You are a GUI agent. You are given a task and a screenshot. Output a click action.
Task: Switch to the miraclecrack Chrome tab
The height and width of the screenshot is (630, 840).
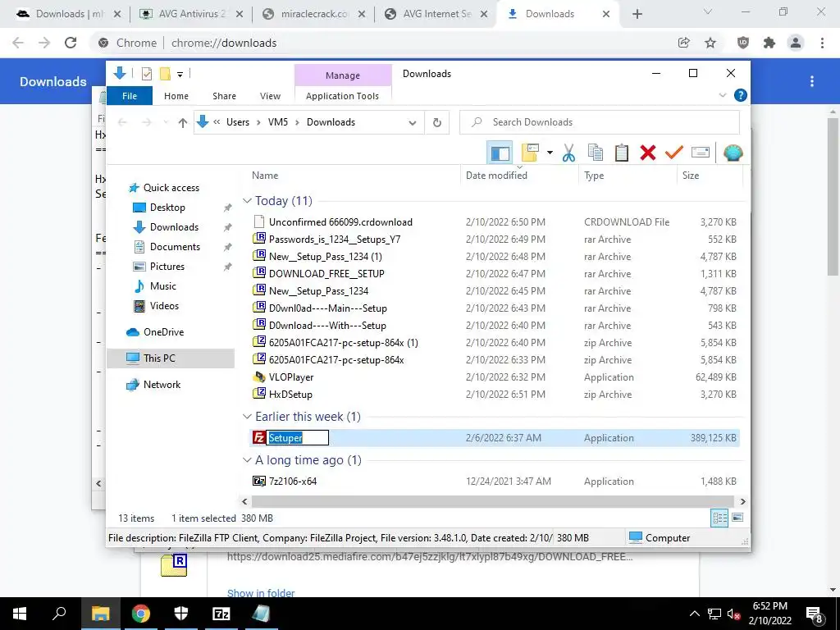(316, 14)
